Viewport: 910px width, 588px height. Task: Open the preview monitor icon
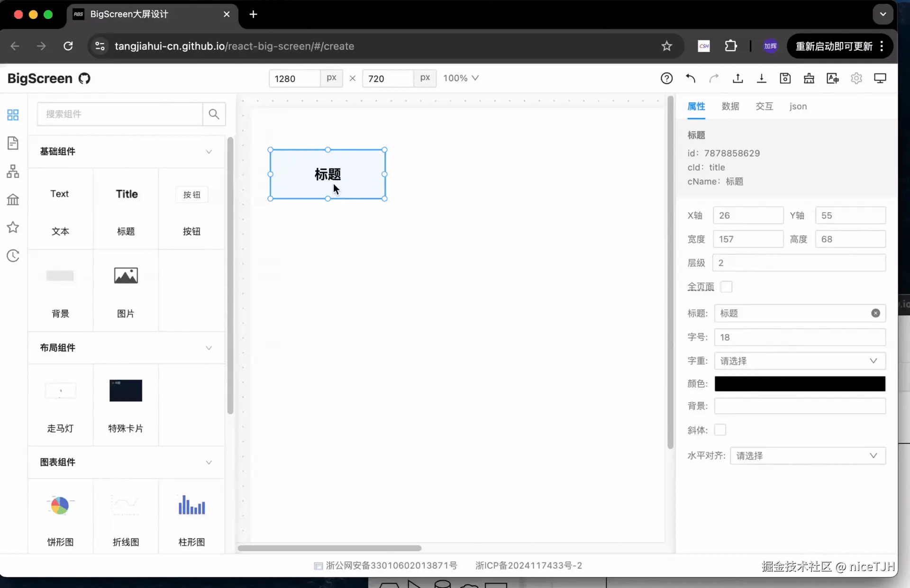coord(880,78)
